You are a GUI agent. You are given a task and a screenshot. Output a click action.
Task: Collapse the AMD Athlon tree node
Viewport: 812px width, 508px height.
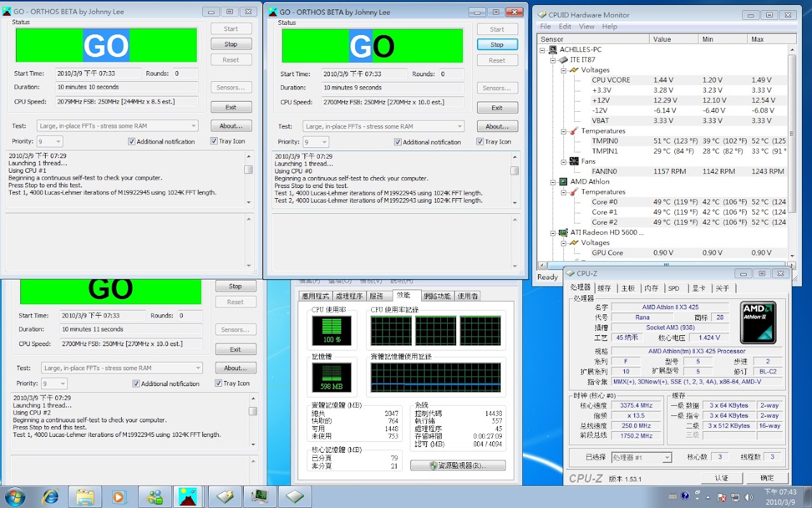point(553,182)
